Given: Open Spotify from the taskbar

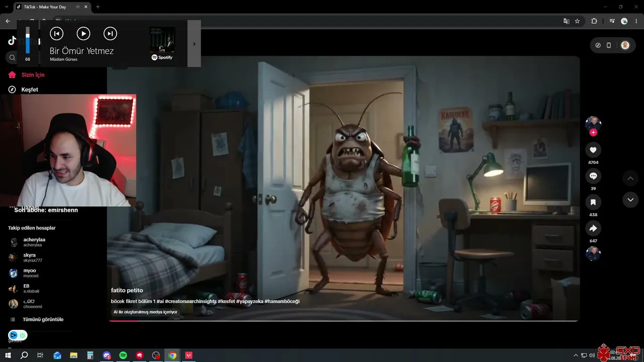Looking at the screenshot, I should (123, 355).
